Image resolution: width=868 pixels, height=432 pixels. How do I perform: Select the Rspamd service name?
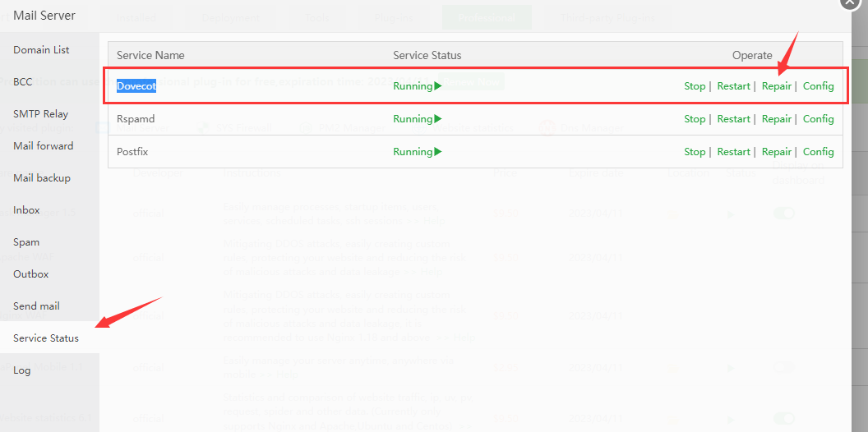tap(136, 119)
